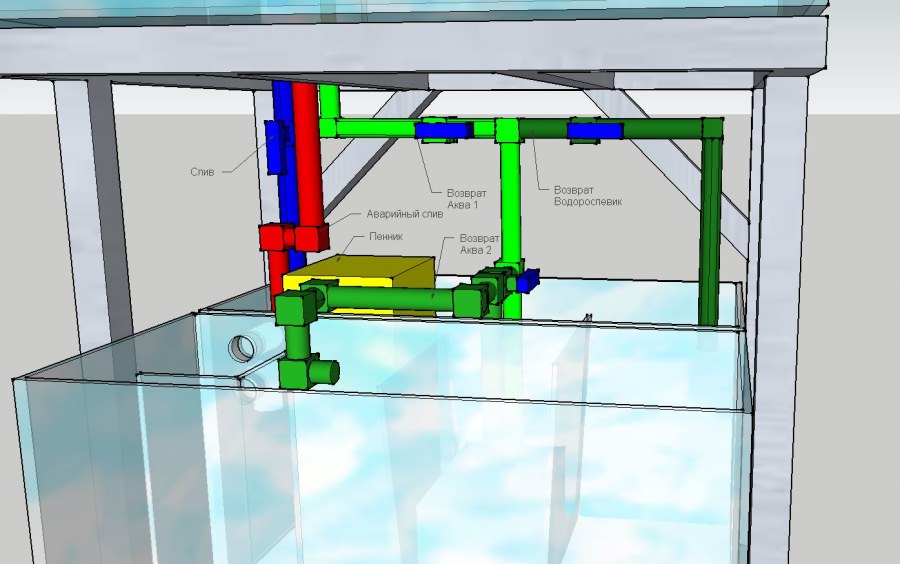Select the 'Возврат Аква 1' label

(455, 198)
